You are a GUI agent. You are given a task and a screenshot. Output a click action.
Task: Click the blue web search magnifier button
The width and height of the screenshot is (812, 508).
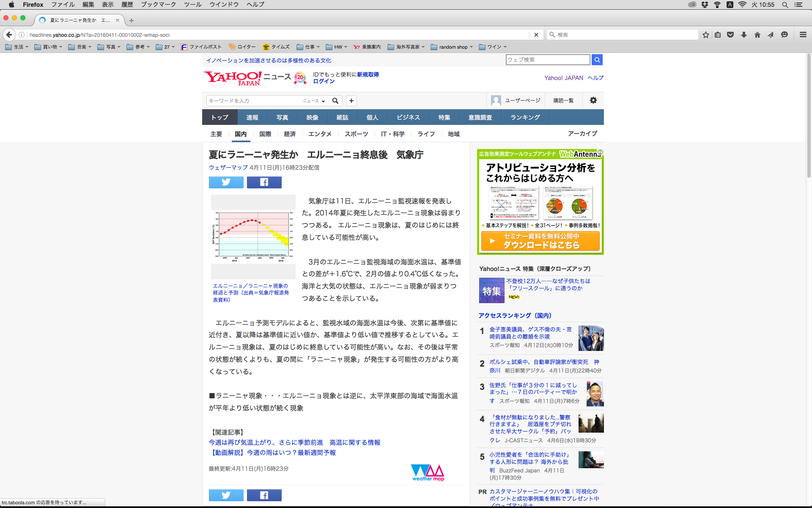597,60
